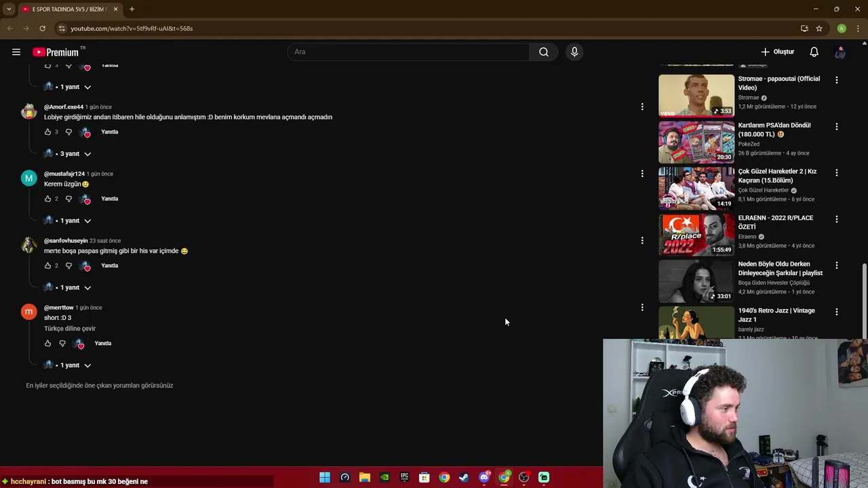
Task: Click Türkçe diline çevir translate link
Action: (x=70, y=329)
